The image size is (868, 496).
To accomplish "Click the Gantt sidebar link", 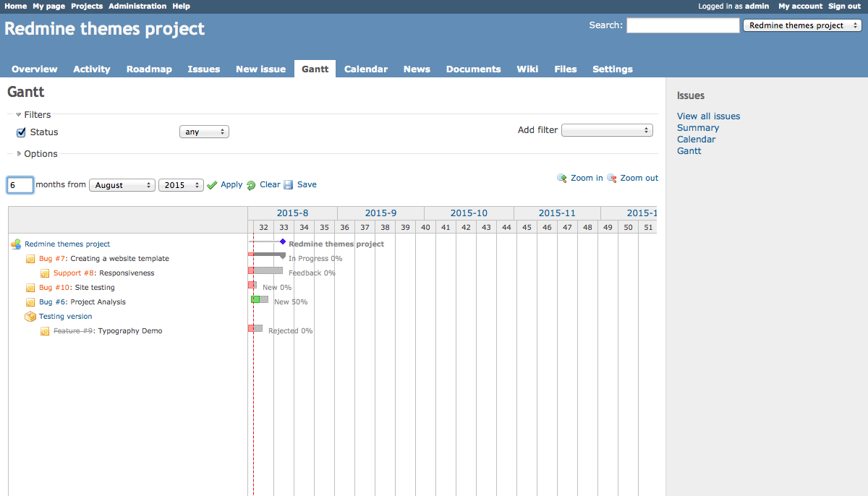I will [x=689, y=151].
